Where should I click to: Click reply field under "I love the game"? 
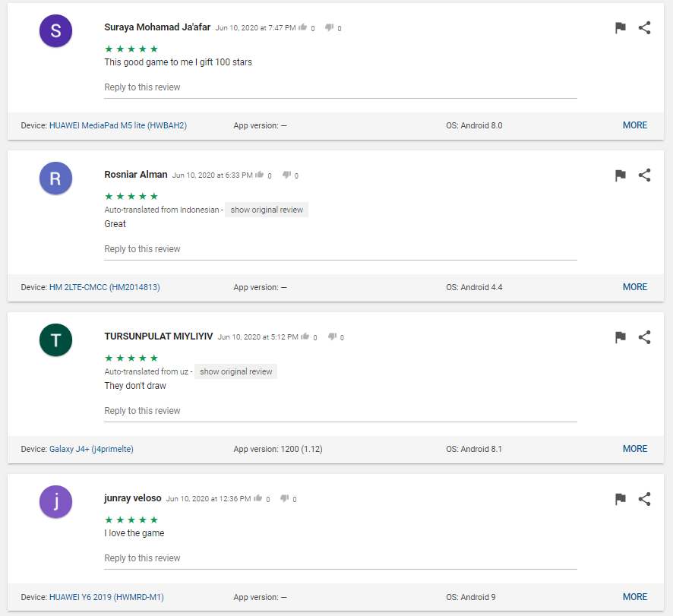click(x=340, y=558)
